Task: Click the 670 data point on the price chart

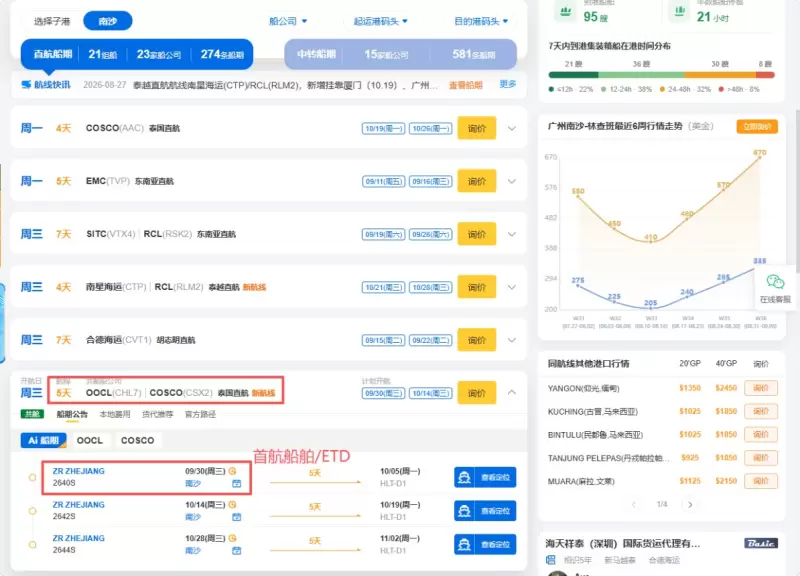Action: (x=760, y=157)
